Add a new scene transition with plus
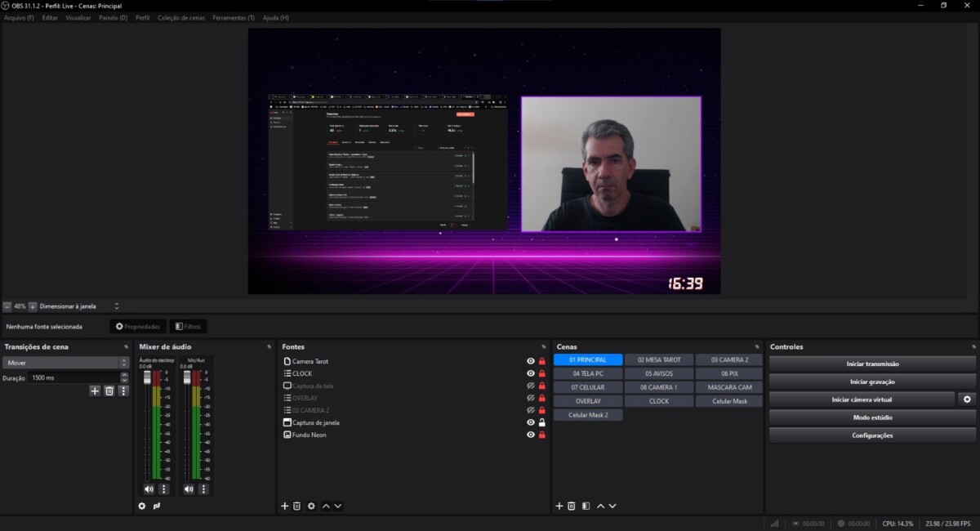 pyautogui.click(x=95, y=391)
